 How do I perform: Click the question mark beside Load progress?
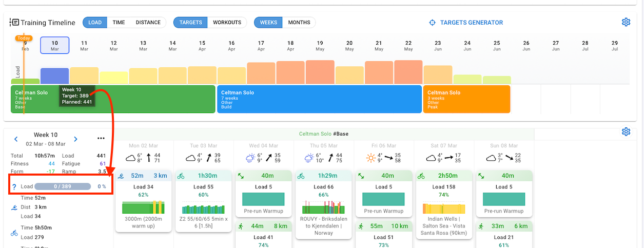tap(14, 186)
